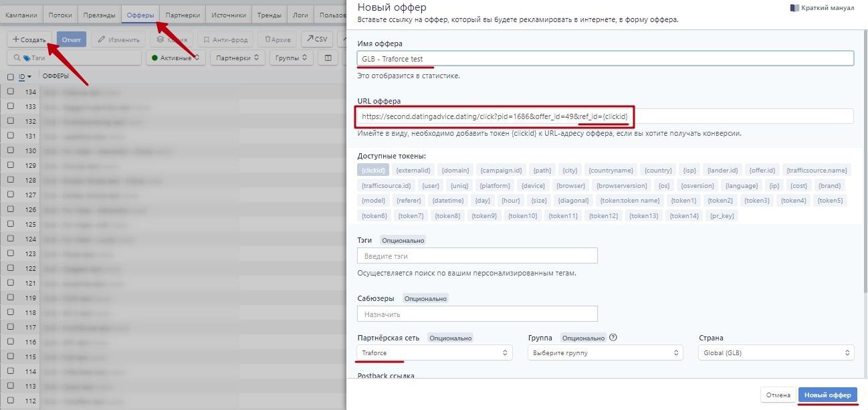Tick the checkbox for offer row 127
Viewport: 868px width, 410px height.
point(11,195)
